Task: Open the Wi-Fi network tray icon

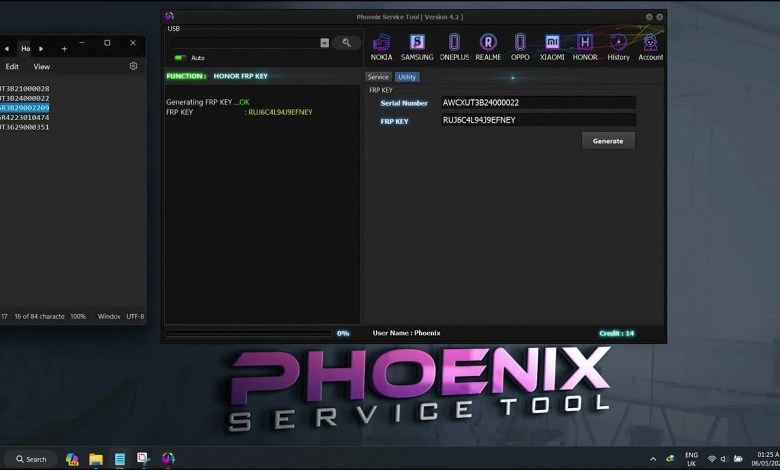Action: pyautogui.click(x=712, y=459)
